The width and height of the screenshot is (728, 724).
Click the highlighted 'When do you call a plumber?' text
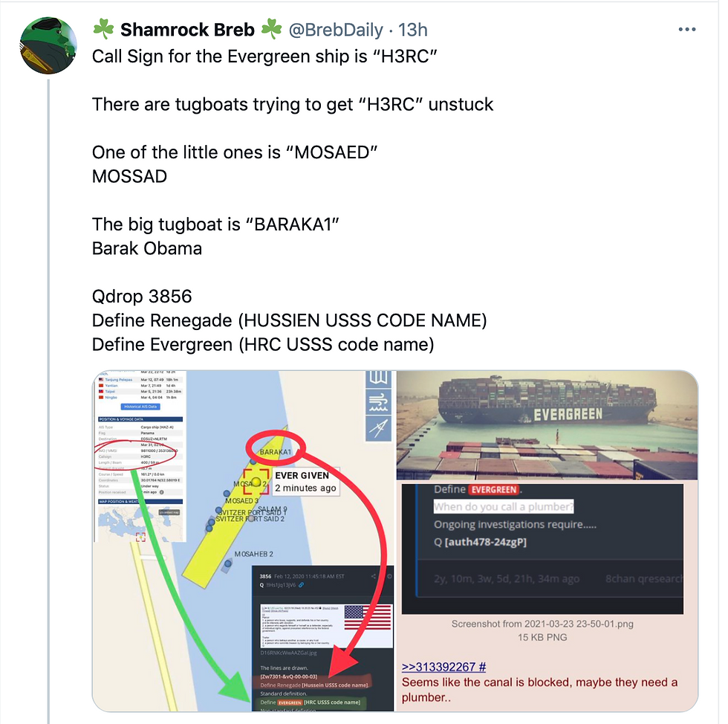(504, 506)
